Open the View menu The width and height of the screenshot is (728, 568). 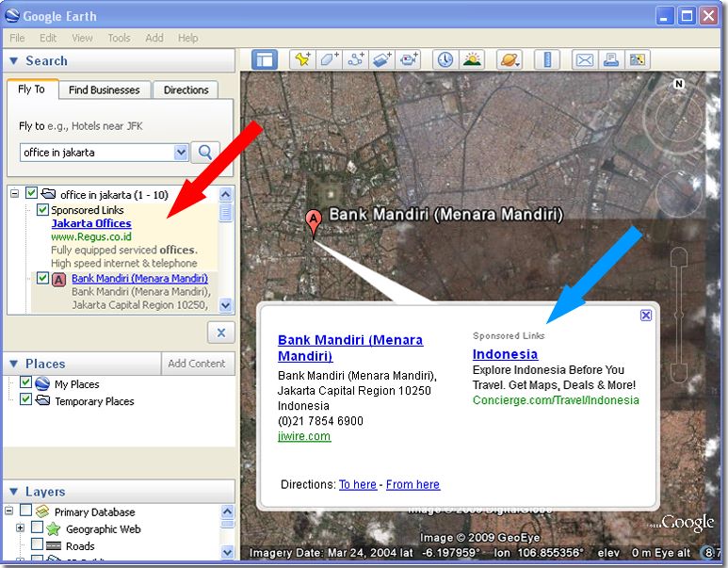[x=82, y=38]
